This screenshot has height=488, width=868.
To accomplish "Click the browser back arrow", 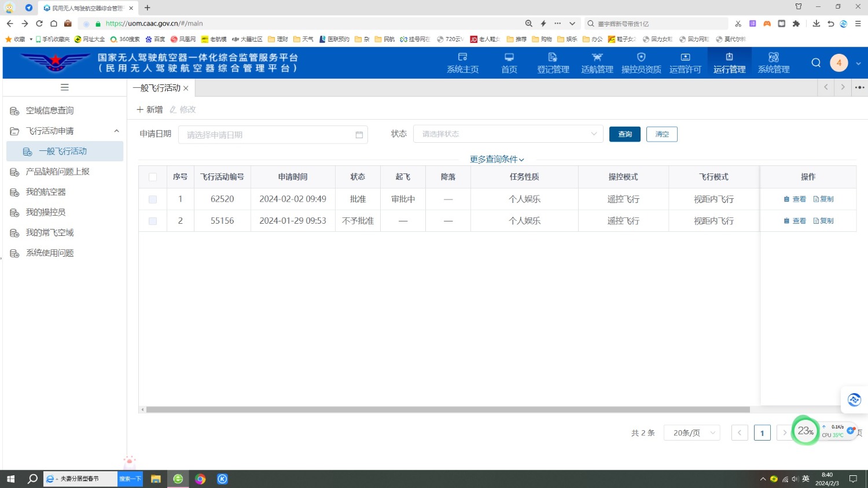I will (10, 24).
